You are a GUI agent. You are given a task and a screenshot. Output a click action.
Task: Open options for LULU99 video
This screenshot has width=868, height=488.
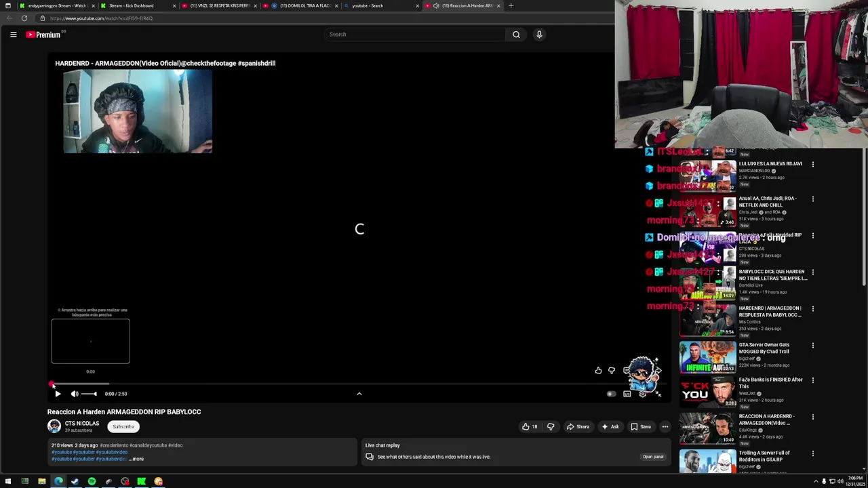813,164
